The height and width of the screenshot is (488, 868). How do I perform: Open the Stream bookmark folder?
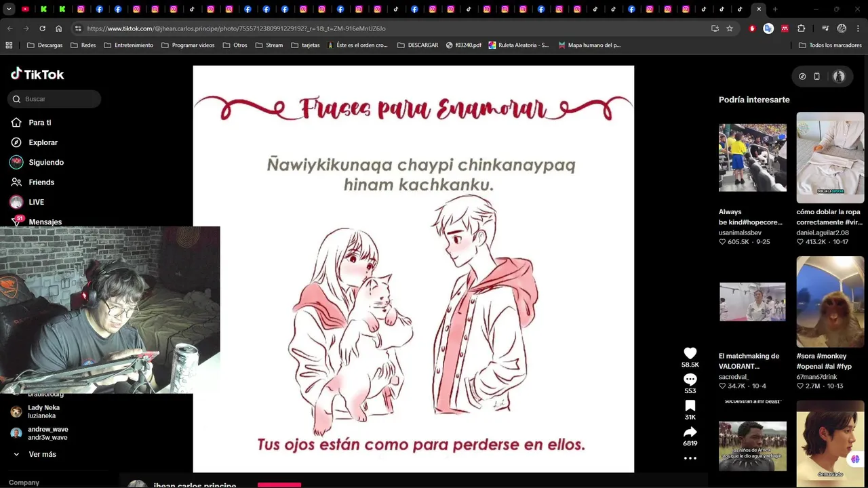269,45
